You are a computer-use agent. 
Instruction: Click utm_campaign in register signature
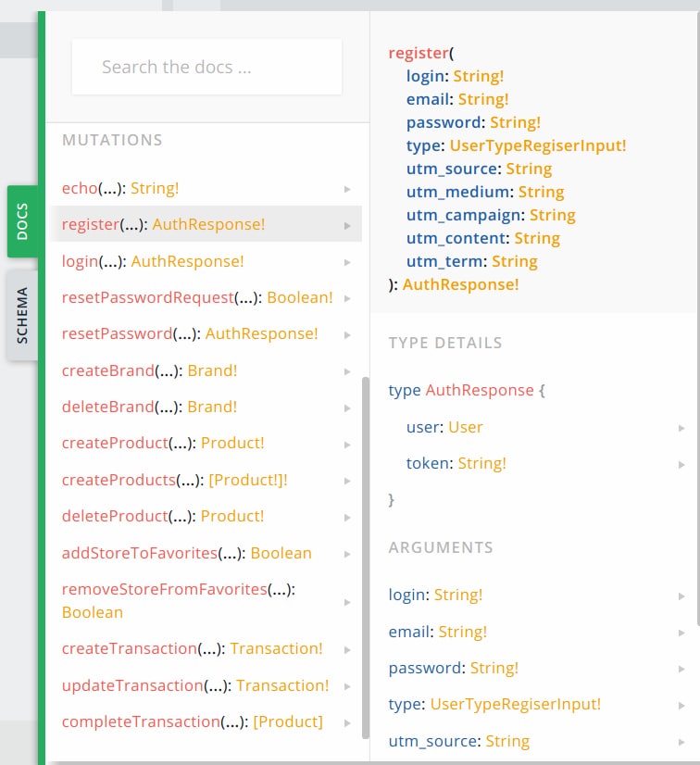tap(463, 215)
